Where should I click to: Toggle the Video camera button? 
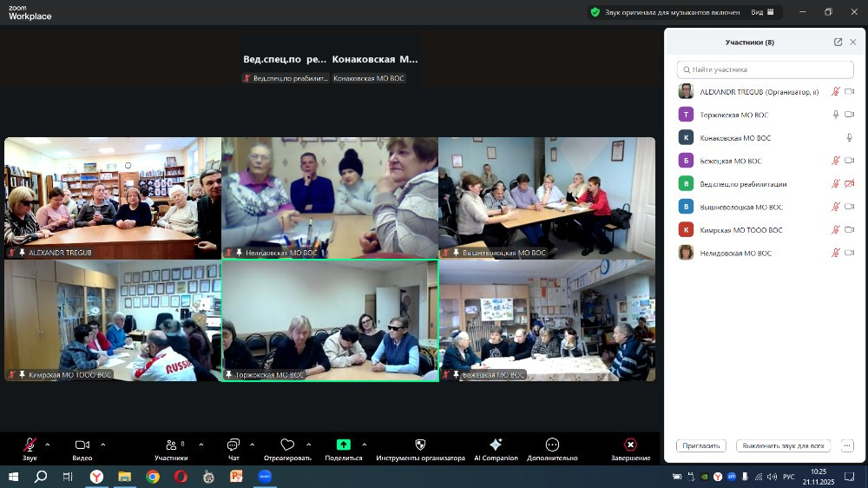(82, 445)
